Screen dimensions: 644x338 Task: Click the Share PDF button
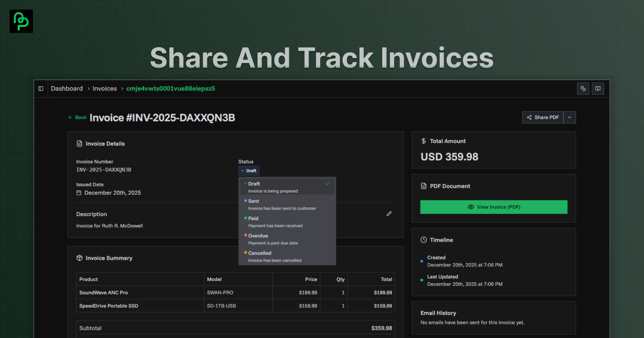click(543, 118)
